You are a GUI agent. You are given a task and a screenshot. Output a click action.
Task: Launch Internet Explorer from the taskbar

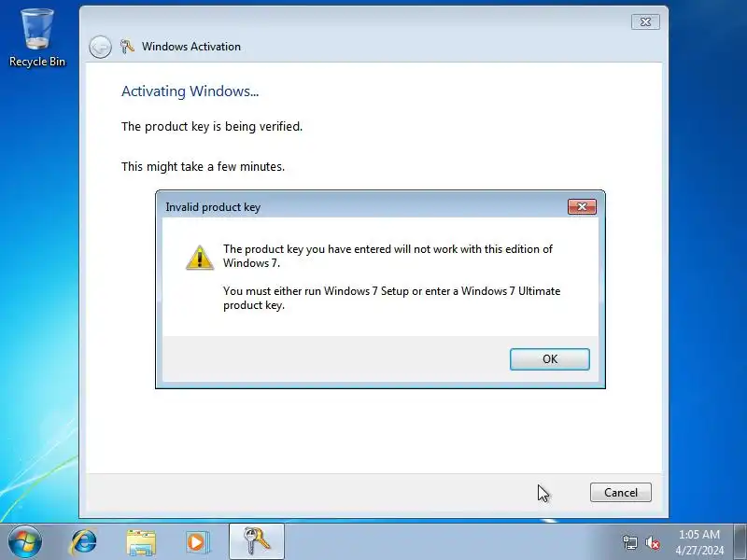84,542
